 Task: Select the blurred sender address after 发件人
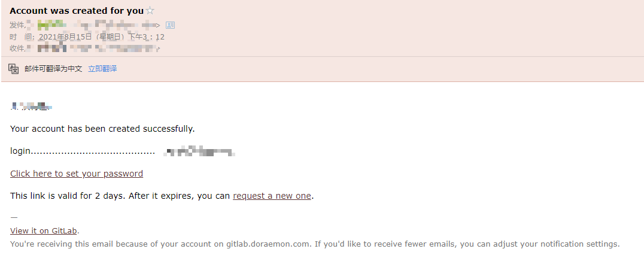click(99, 25)
